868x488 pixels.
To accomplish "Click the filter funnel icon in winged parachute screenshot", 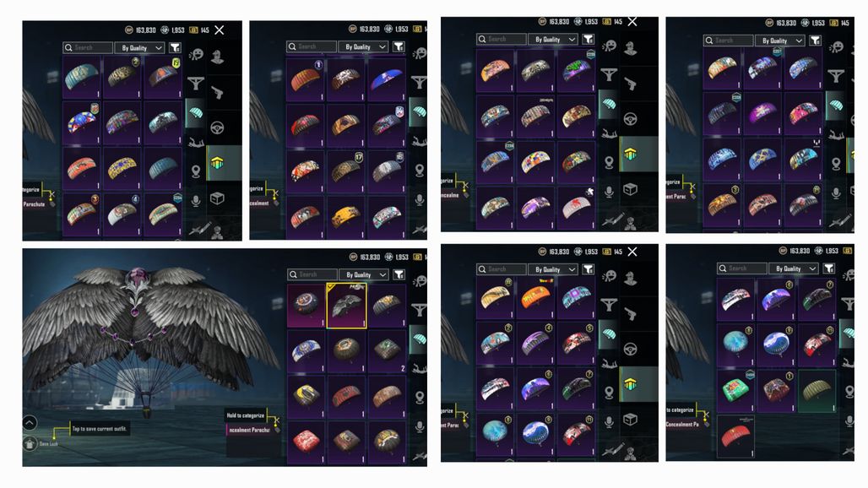I will [x=399, y=274].
